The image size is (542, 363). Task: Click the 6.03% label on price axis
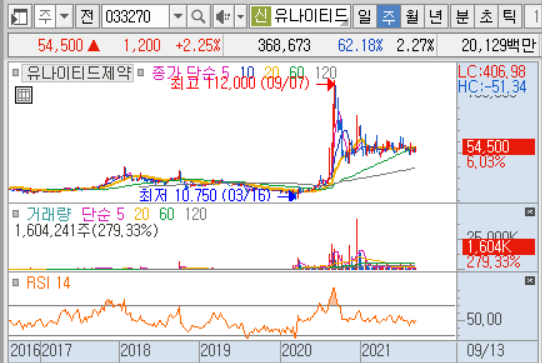point(486,162)
